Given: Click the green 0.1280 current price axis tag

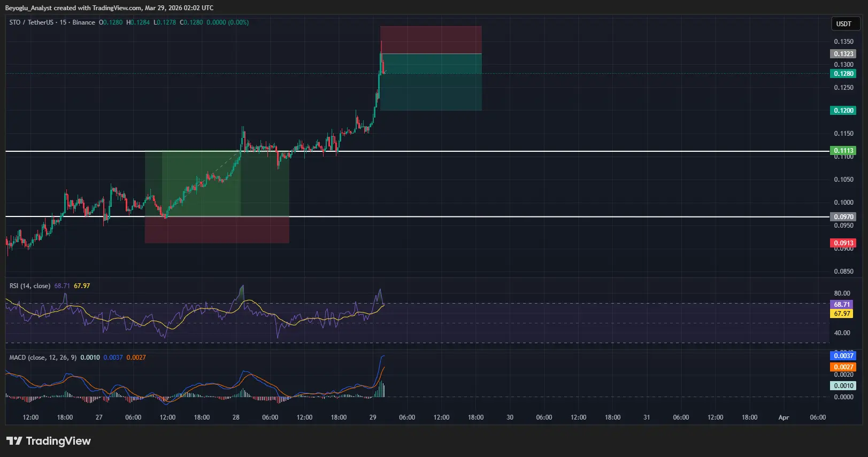Looking at the screenshot, I should [843, 74].
